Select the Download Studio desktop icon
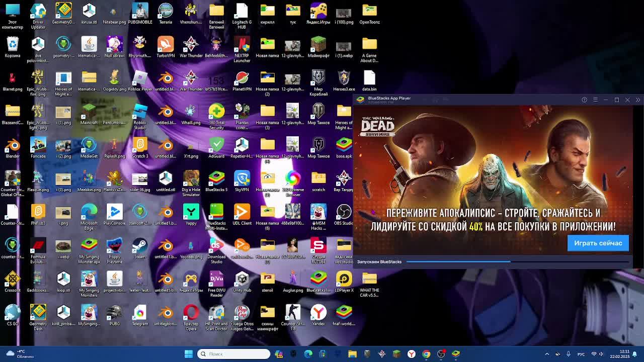This screenshot has height=362, width=644. point(216,251)
